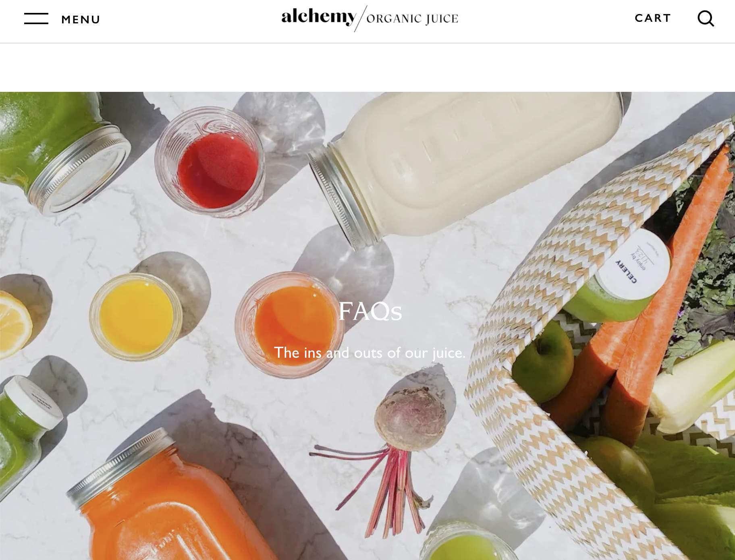Click the ORGANIC JUICE logo text
The image size is (735, 560).
[x=412, y=19]
